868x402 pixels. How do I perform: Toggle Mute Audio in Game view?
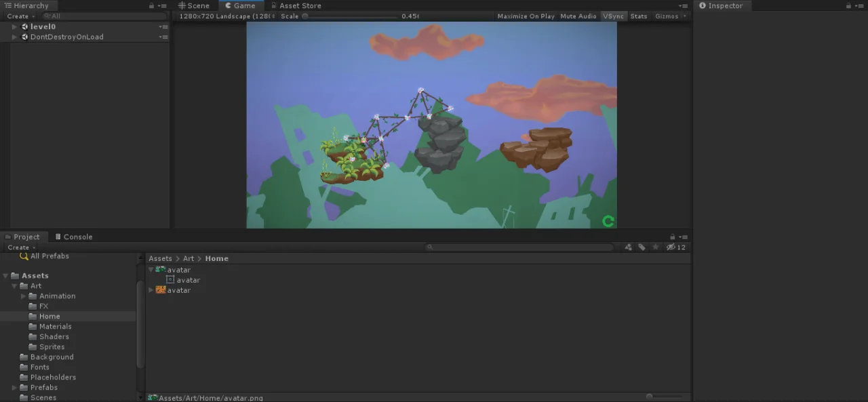click(x=578, y=16)
